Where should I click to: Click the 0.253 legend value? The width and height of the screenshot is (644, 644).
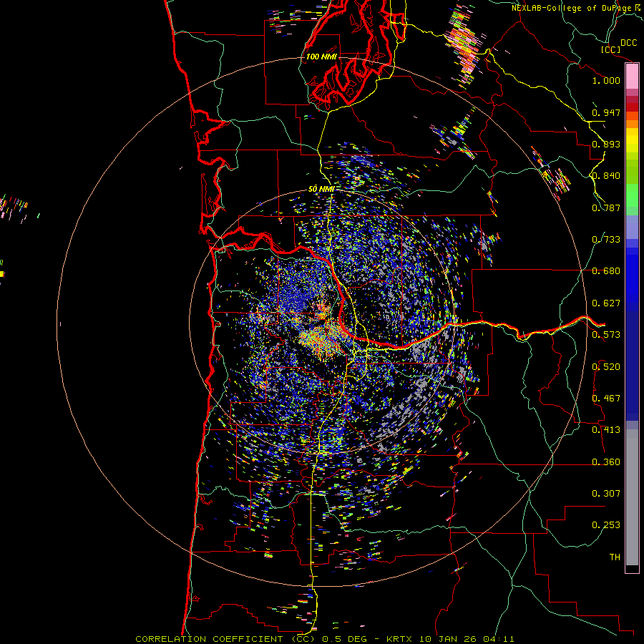click(x=606, y=525)
